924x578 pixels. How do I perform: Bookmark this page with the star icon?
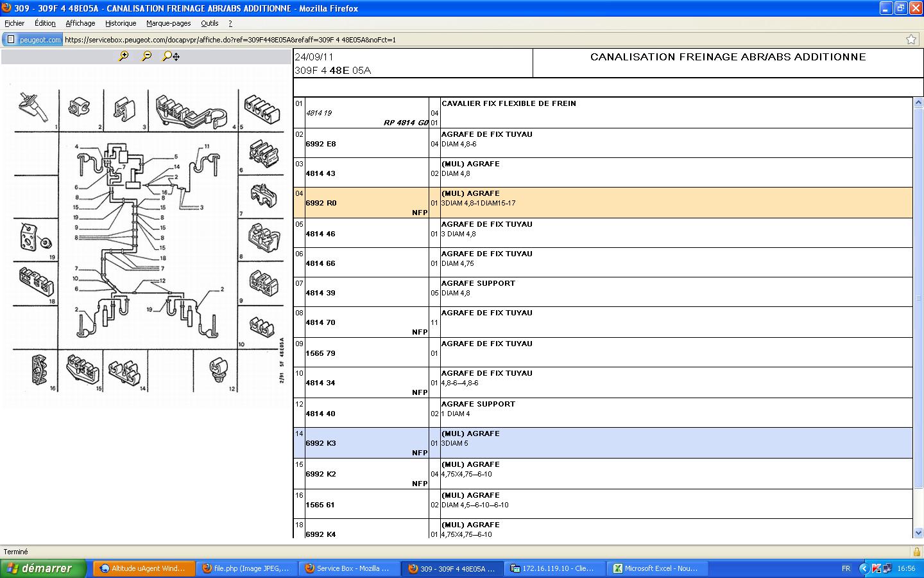911,39
